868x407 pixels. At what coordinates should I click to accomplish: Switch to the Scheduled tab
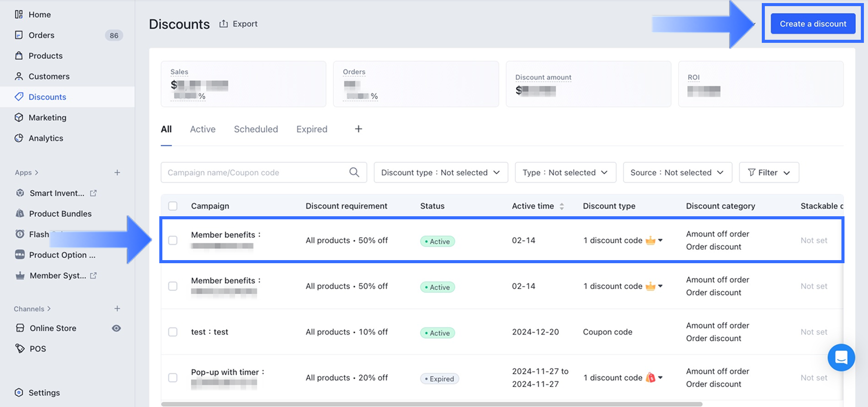pyautogui.click(x=256, y=129)
